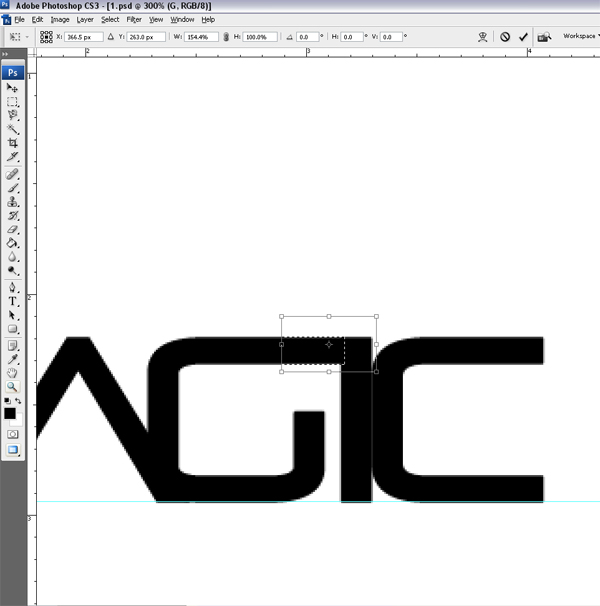Select the Eraser tool
The image size is (600, 606).
tap(12, 230)
